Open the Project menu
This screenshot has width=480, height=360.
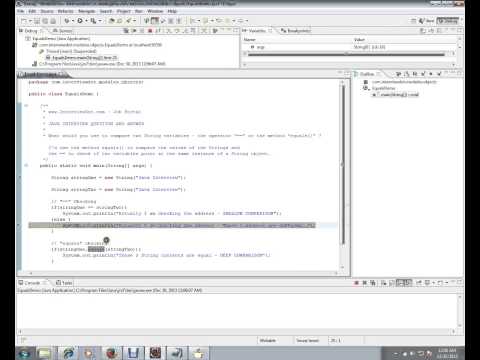124,11
